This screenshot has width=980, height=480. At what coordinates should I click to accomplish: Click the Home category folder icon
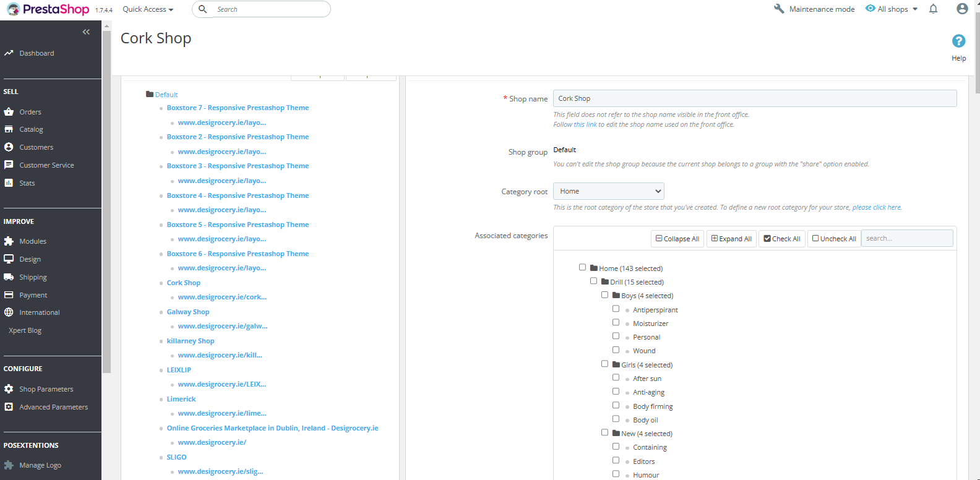(594, 268)
